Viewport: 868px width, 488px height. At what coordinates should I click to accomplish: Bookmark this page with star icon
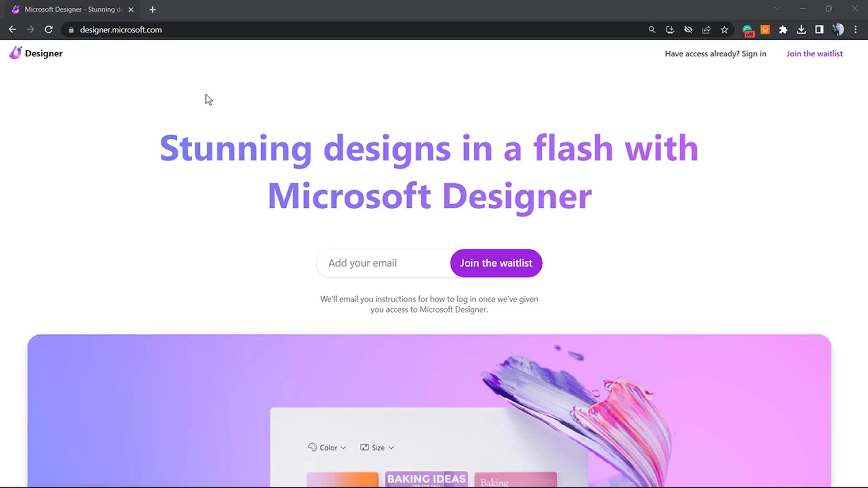[724, 29]
